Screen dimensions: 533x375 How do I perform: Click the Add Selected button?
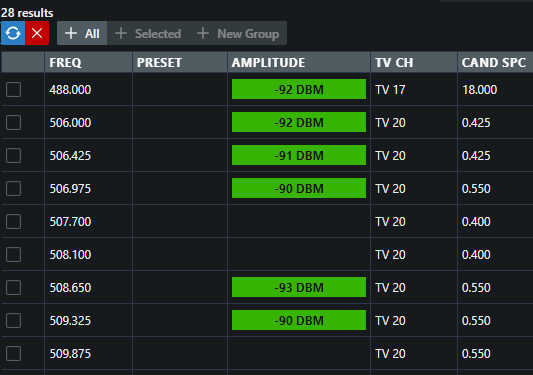coord(148,33)
